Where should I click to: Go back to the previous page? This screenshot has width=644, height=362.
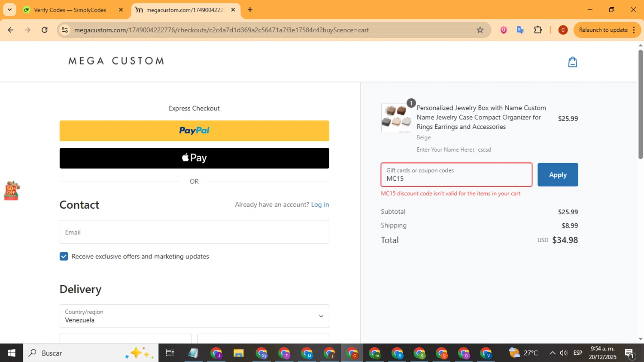pyautogui.click(x=11, y=30)
